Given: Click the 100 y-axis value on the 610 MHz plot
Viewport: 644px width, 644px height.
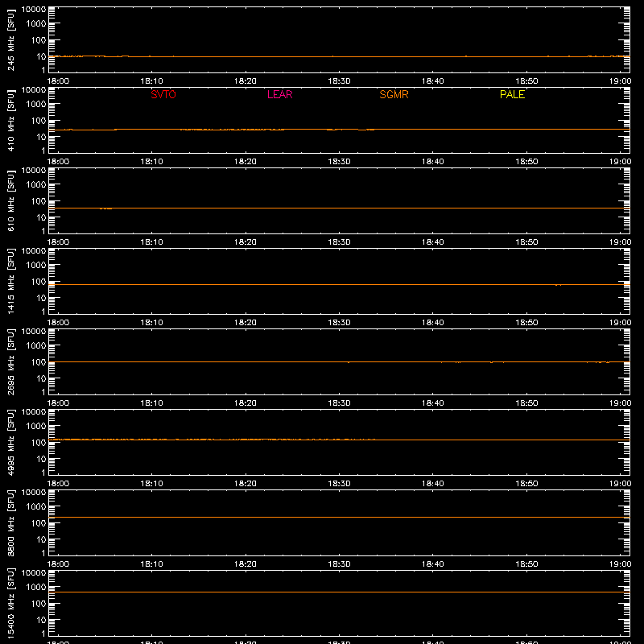Looking at the screenshot, I should tap(39, 201).
